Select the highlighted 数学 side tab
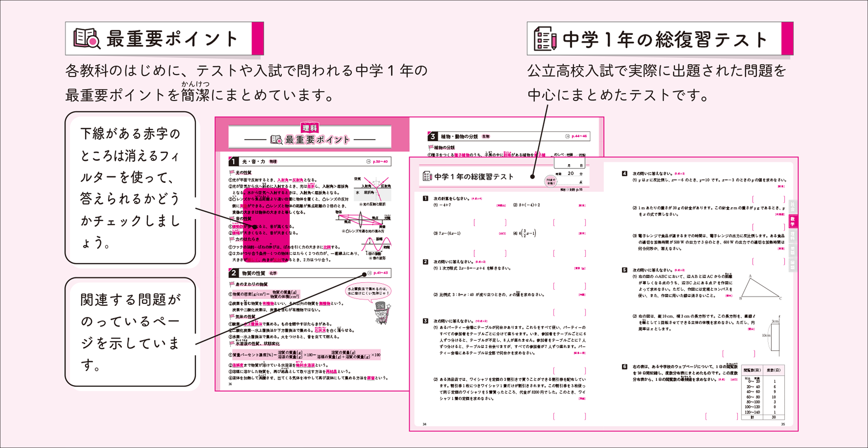 pos(792,221)
